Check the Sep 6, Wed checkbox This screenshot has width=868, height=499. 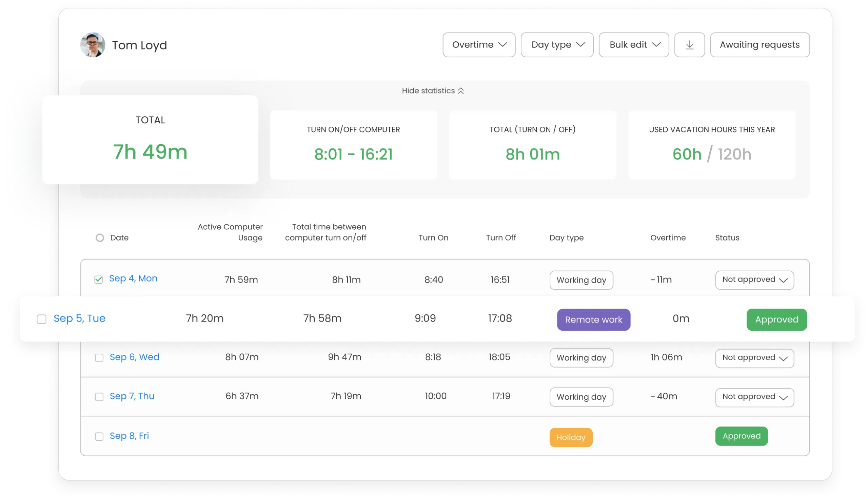tap(99, 357)
